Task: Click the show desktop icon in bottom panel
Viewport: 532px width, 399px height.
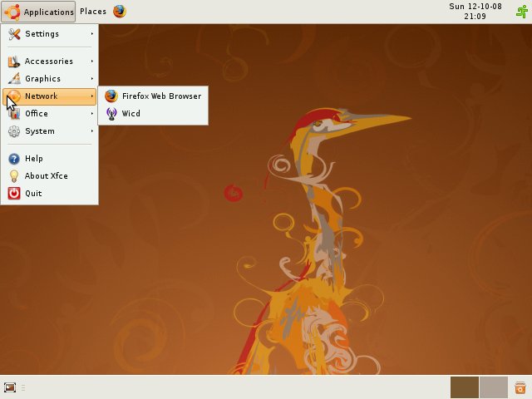Action: pyautogui.click(x=10, y=387)
